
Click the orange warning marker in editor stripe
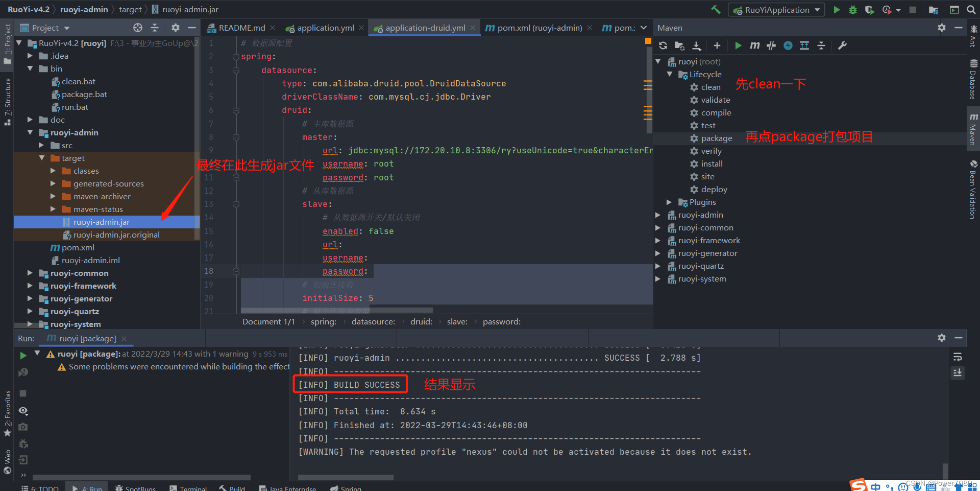tap(648, 40)
